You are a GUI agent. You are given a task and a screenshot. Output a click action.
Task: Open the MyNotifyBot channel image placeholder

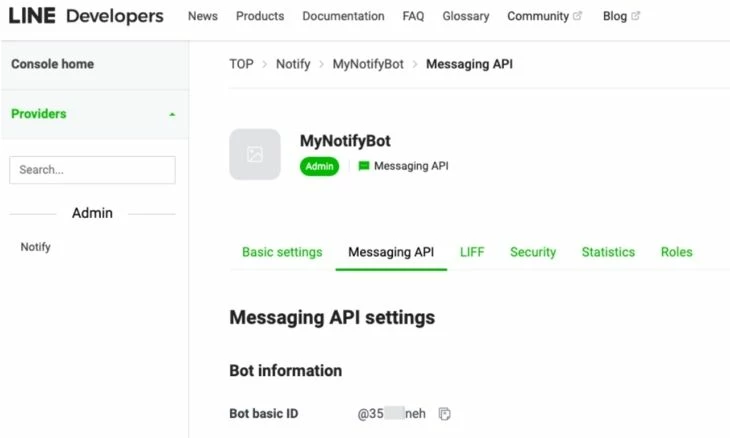pos(255,154)
